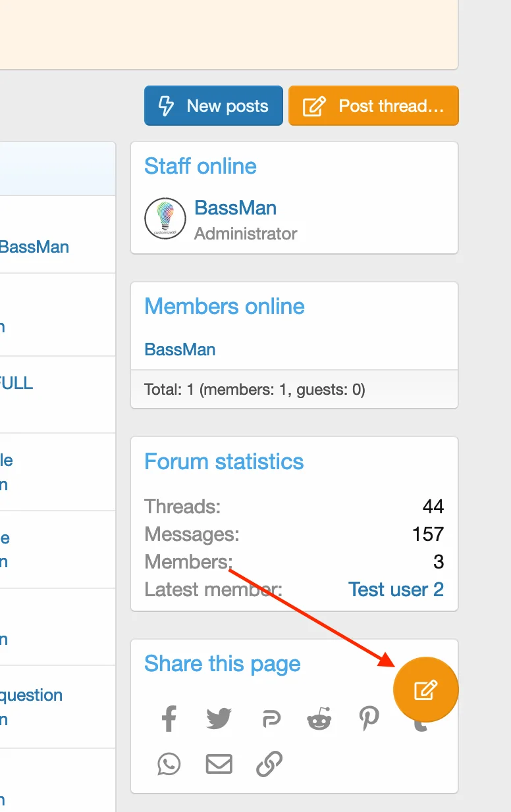Share this page via WhatsApp

[169, 764]
